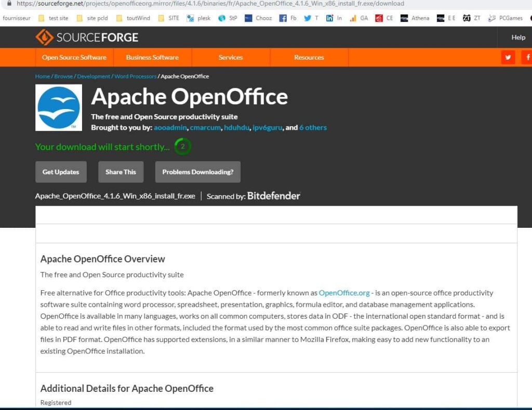Image resolution: width=532 pixels, height=410 pixels.
Task: Open the Facebook icon in the orange bar
Action: click(x=527, y=57)
